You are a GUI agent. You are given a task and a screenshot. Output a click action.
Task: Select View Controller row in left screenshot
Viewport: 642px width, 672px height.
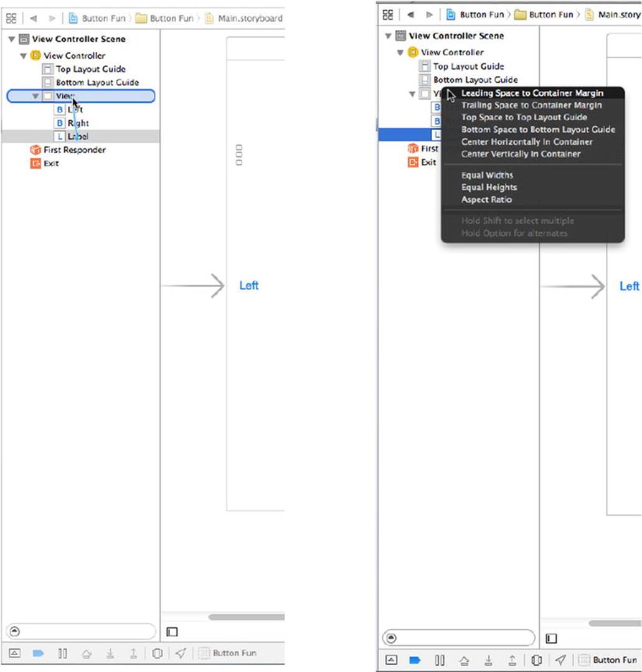coord(80,55)
